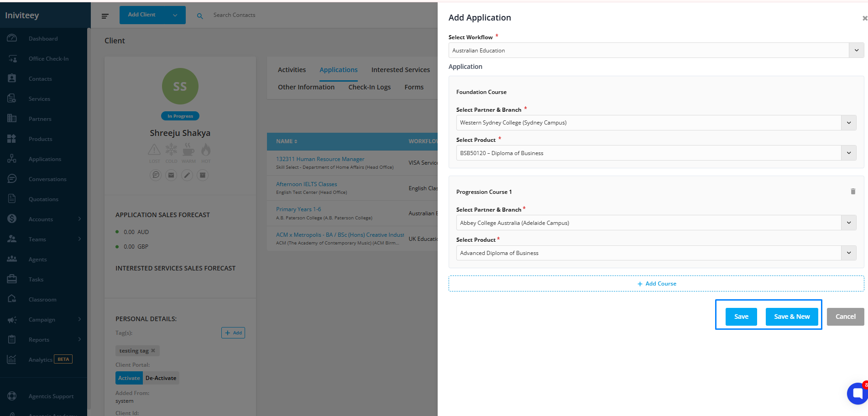Mark the client as Hot

206,151
